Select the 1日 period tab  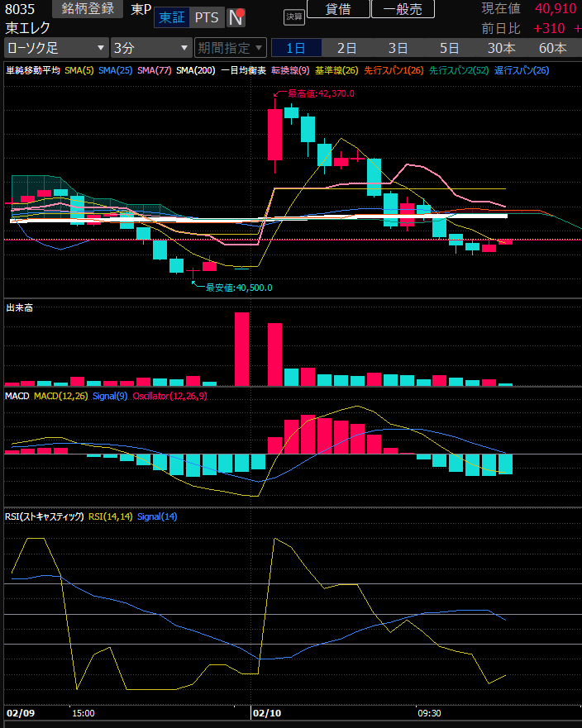pyautogui.click(x=296, y=47)
